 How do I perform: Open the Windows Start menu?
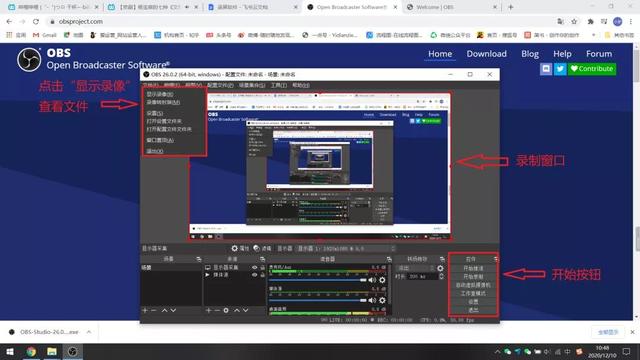point(10,351)
